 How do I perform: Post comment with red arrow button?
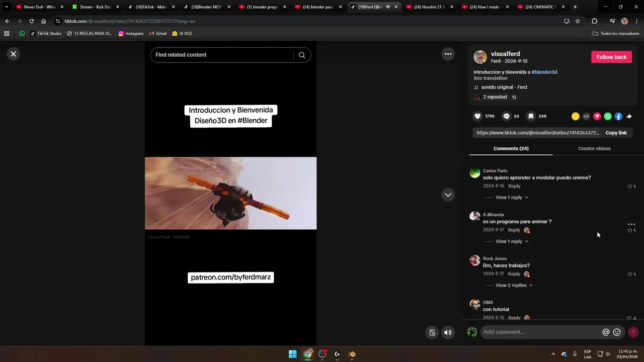(633, 332)
